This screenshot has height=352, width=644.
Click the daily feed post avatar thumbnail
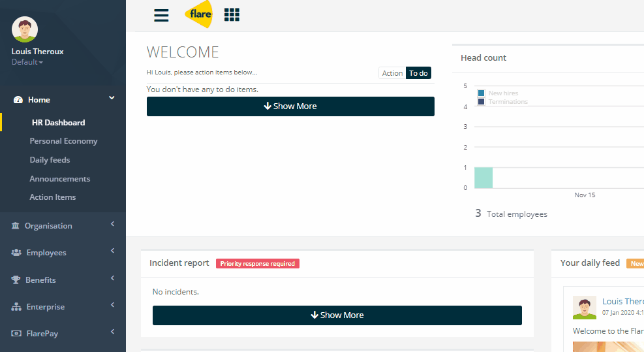point(585,307)
